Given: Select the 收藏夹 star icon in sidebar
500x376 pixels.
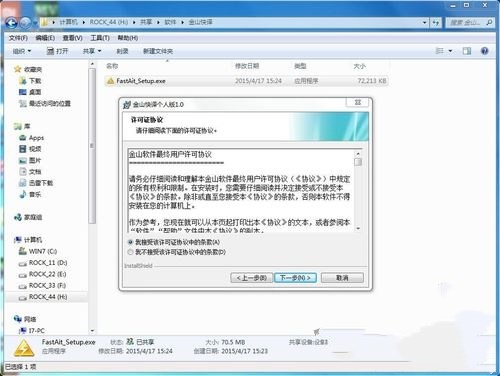Looking at the screenshot, I should pos(17,69).
